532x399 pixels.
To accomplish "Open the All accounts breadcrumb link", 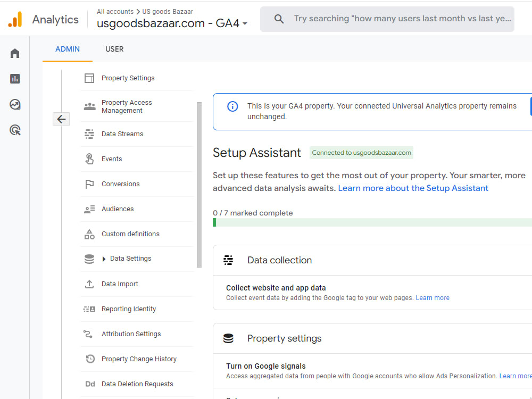I will point(115,12).
